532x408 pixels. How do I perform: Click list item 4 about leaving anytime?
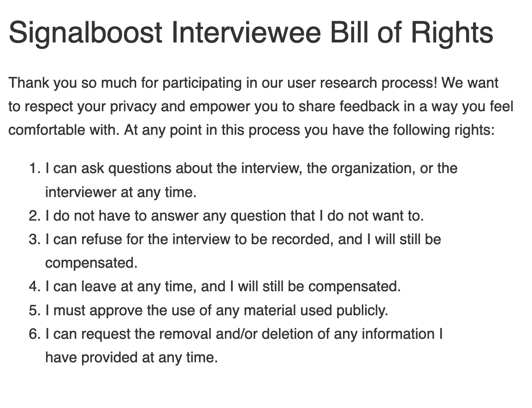223,287
